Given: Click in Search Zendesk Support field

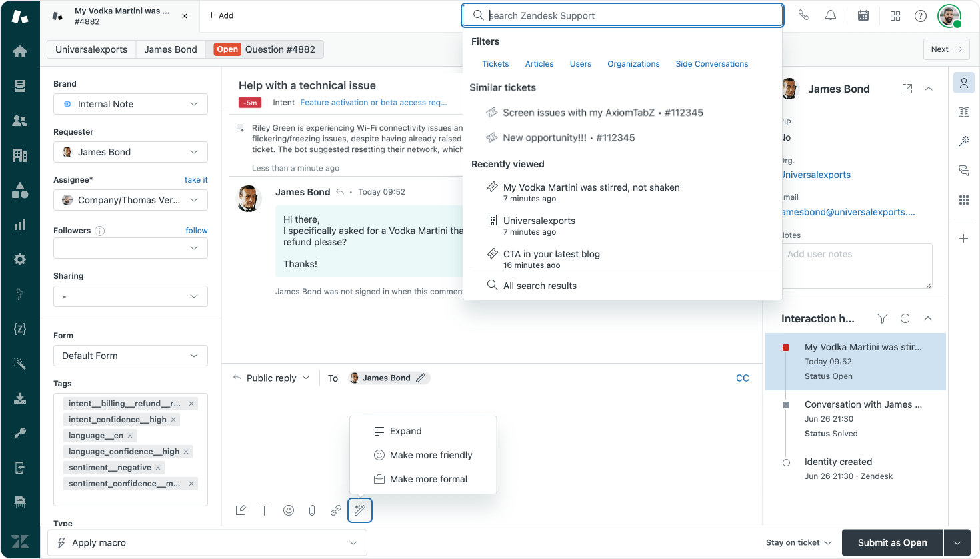Looking at the screenshot, I should pyautogui.click(x=623, y=15).
